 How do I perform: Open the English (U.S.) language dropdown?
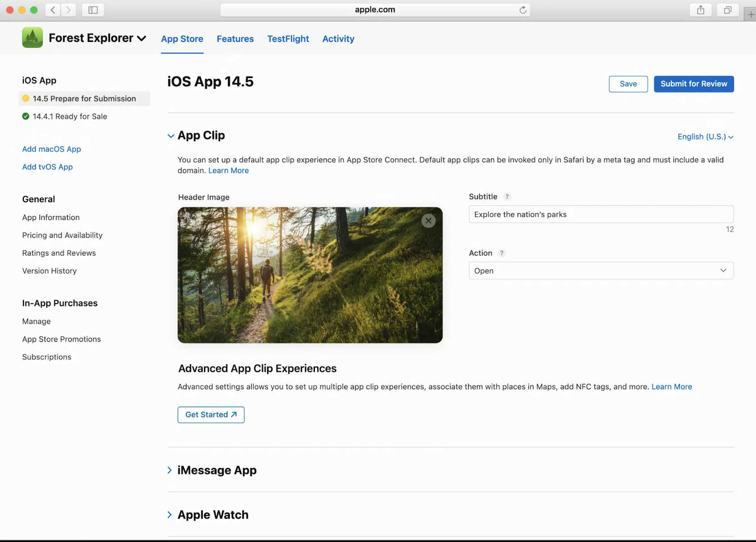tap(706, 137)
